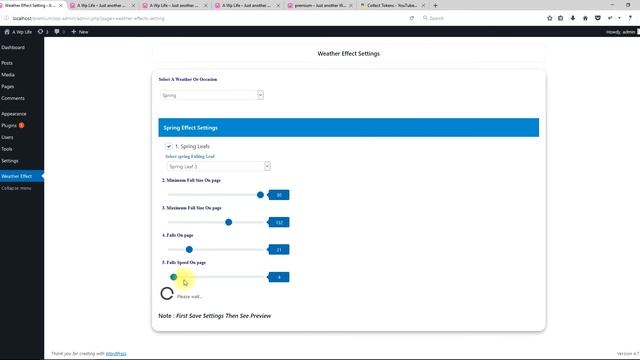Switch to the Collect Tokens YouTube tab
This screenshot has width=640, height=360.
coord(391,5)
